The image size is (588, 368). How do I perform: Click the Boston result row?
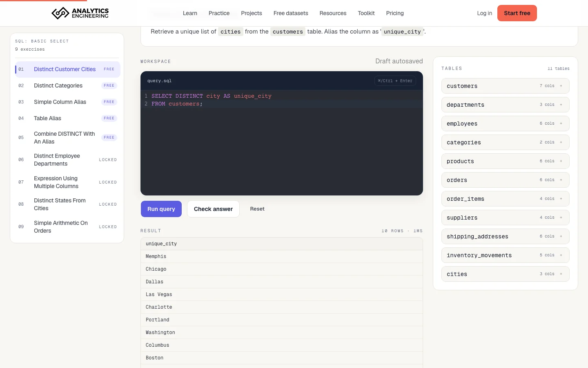(282, 358)
